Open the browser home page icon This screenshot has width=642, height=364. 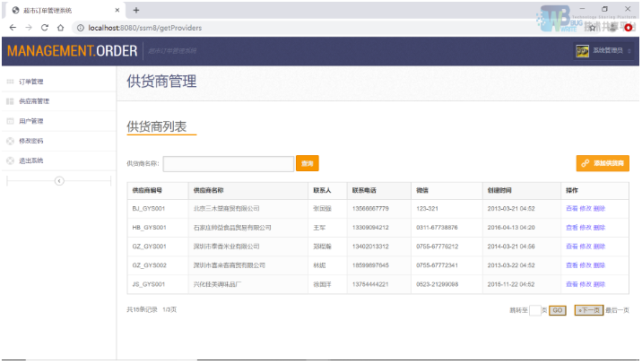point(61,28)
